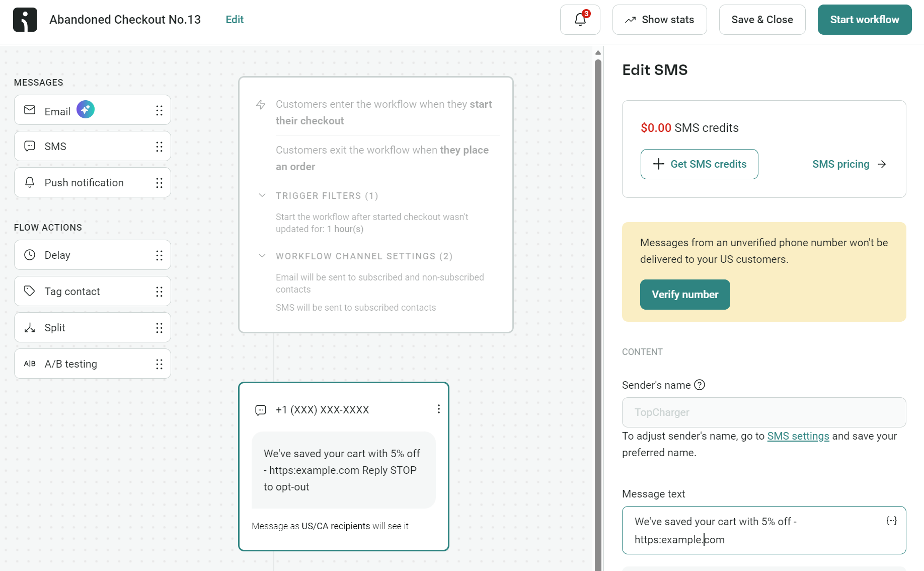Insert personalization with the braces icon
924x571 pixels.
pos(892,521)
